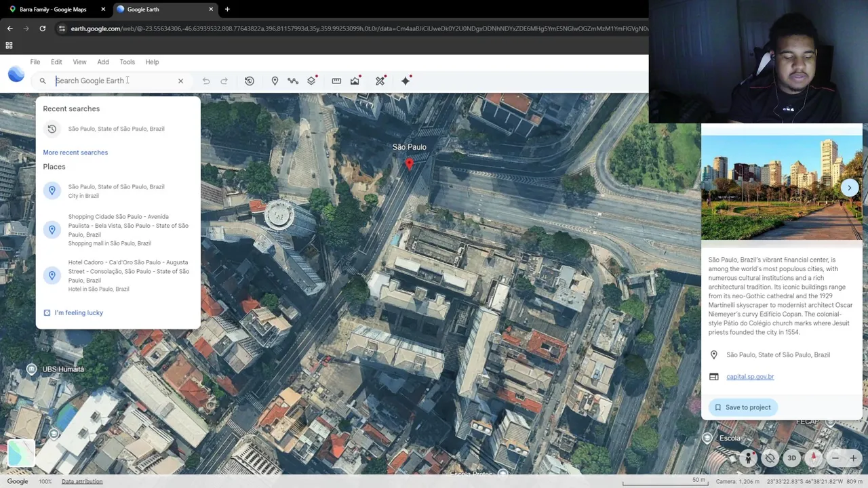868x488 pixels.
Task: Clear the search box with the X
Action: (x=180, y=81)
